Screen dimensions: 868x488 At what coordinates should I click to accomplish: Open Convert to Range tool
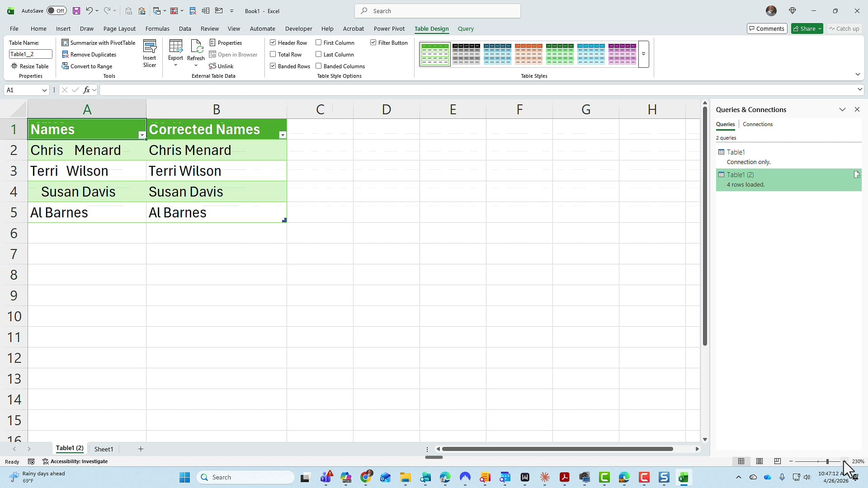[88, 66]
